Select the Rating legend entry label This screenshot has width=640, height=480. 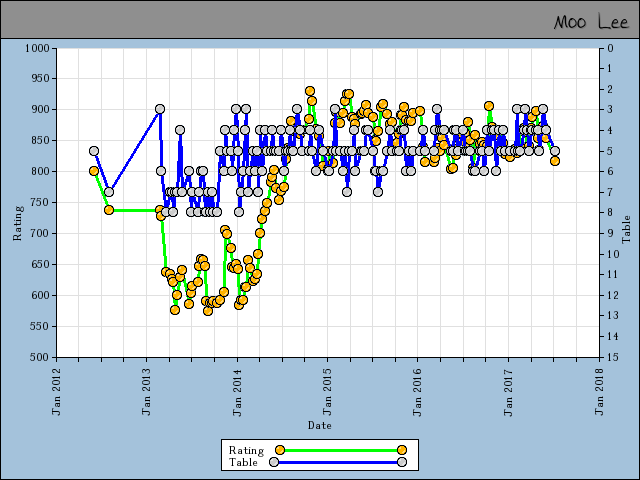tap(245, 450)
